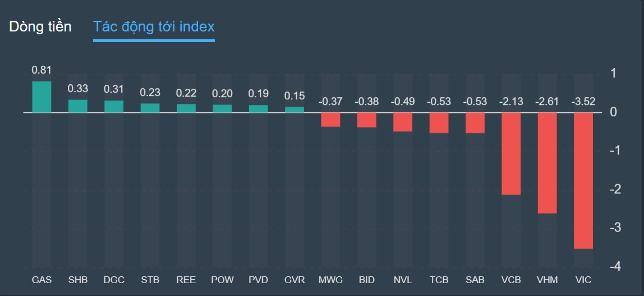Click the 0.19 value above PVD

click(x=258, y=93)
